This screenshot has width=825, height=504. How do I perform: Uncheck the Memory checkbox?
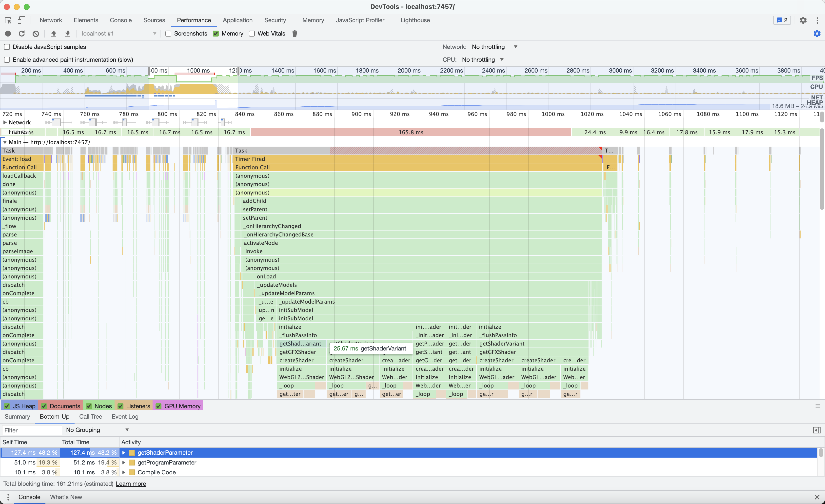[216, 34]
